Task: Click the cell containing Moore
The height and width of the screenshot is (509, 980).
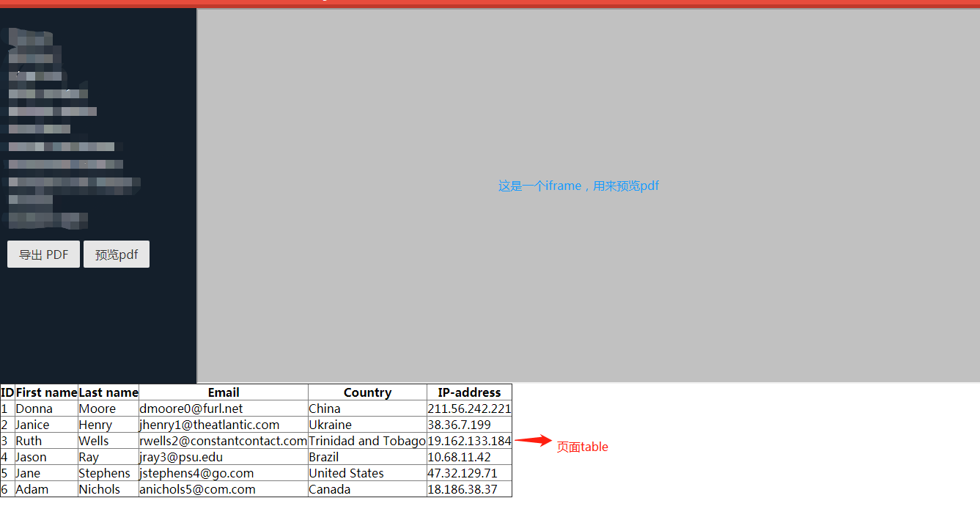Action: (108, 409)
